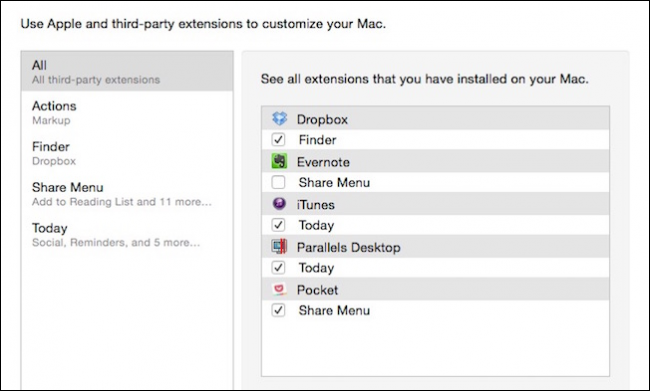Click 'Use Apple and third-party extensions' heading text
This screenshot has height=391, width=650.
tap(203, 24)
